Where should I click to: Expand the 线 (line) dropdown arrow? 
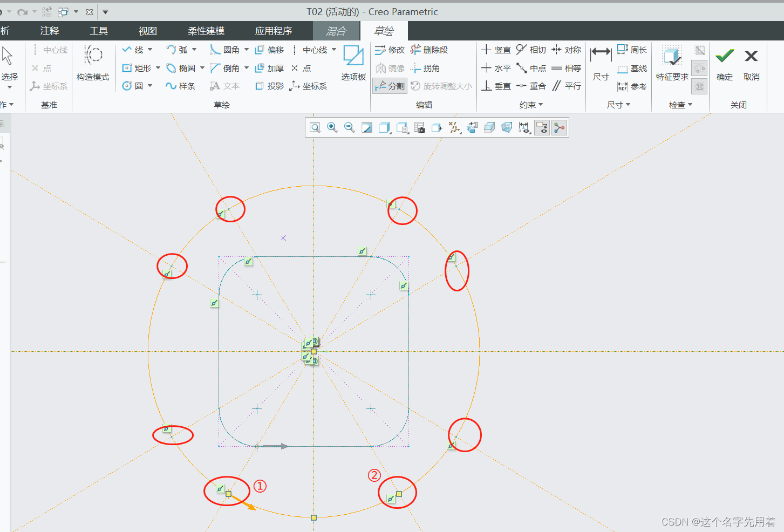[x=150, y=50]
